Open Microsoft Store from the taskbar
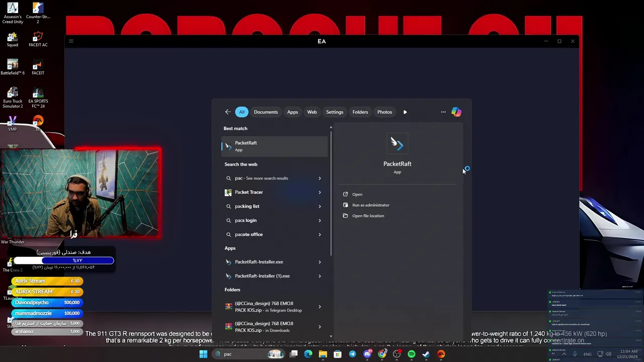 point(338,354)
